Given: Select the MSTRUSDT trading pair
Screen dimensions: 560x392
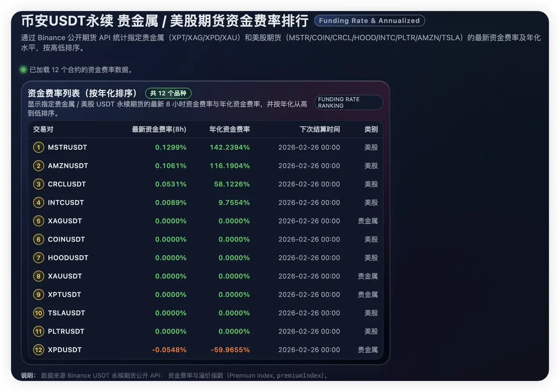Looking at the screenshot, I should [68, 147].
